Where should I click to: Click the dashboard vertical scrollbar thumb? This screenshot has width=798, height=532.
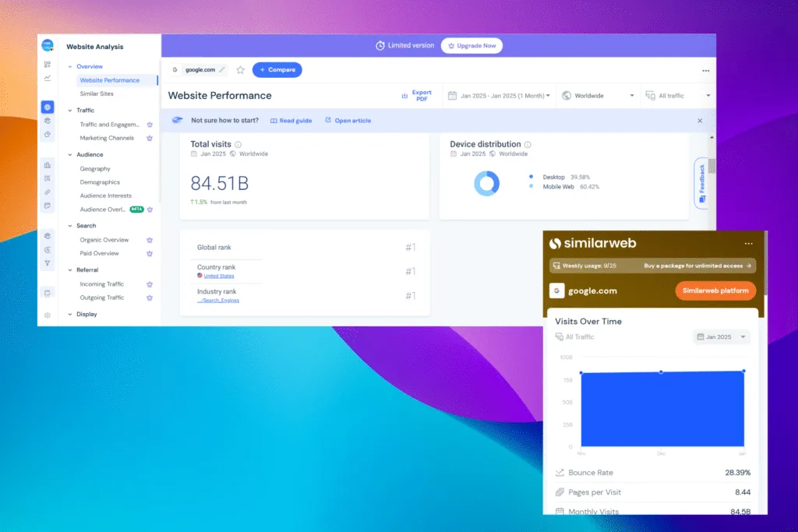pyautogui.click(x=711, y=166)
